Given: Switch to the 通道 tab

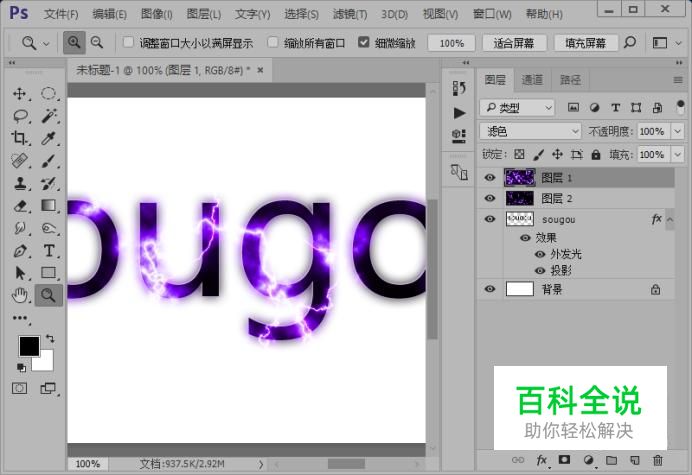Looking at the screenshot, I should [x=532, y=80].
